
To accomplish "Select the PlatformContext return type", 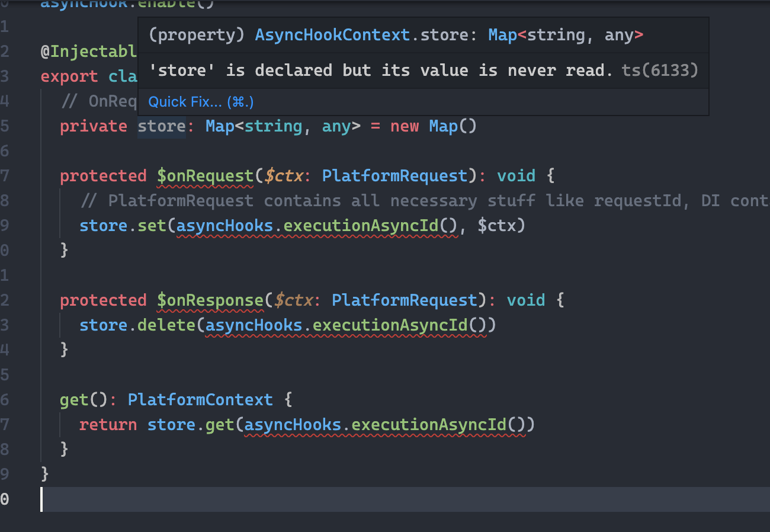I will pos(200,400).
